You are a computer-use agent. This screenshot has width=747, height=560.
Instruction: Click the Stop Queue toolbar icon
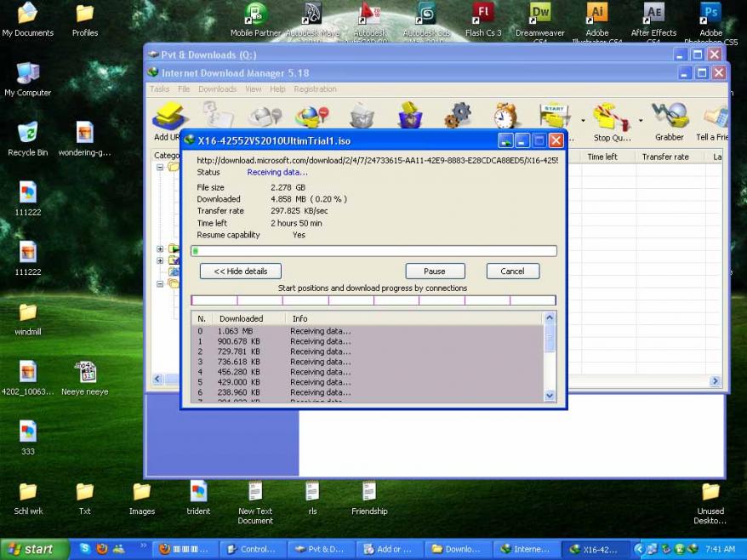pyautogui.click(x=612, y=117)
